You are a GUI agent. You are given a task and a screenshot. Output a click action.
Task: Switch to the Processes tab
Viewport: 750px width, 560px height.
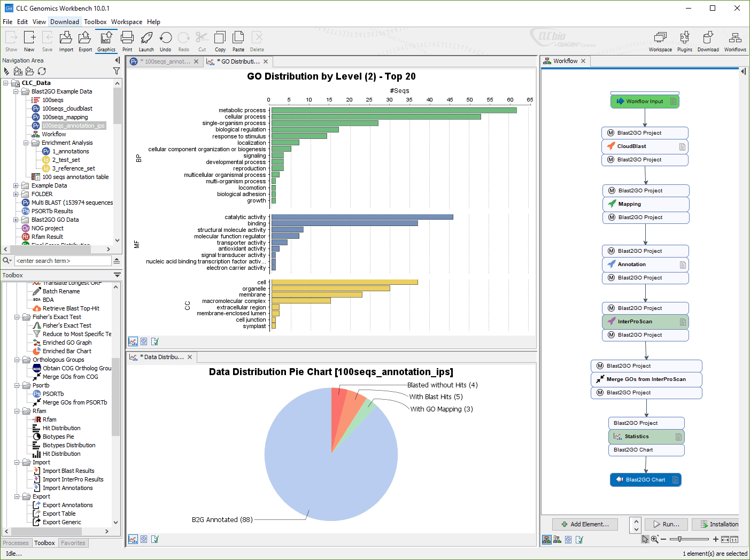pyautogui.click(x=16, y=543)
